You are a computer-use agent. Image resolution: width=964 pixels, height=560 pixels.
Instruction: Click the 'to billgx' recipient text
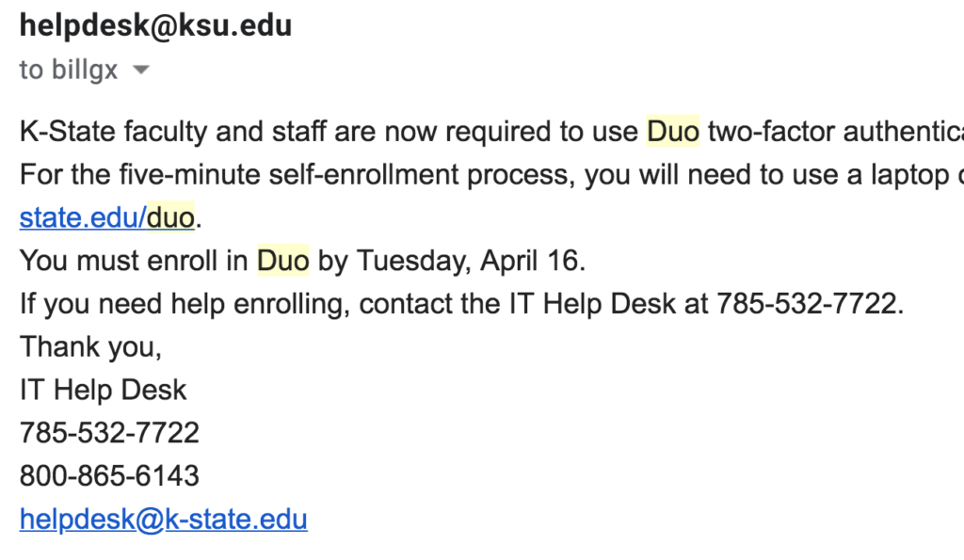(x=68, y=70)
